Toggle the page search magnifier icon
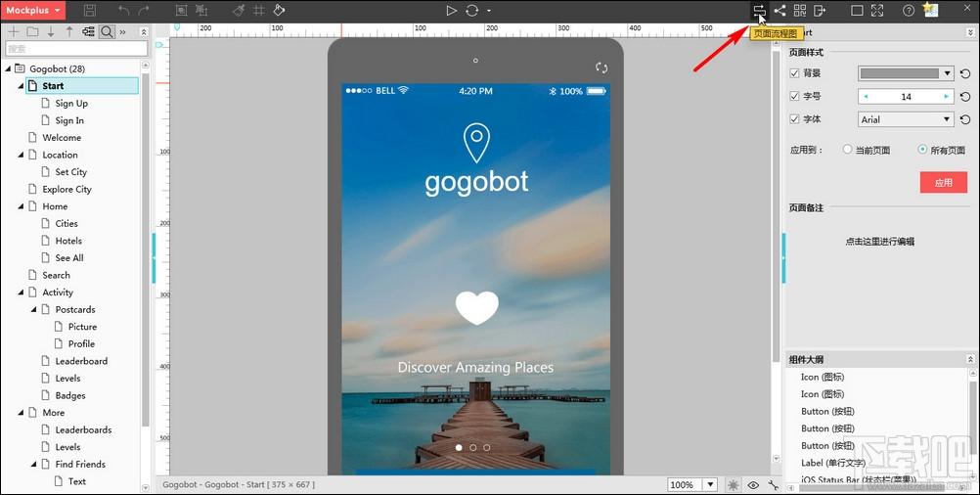The width and height of the screenshot is (980, 495). point(107,31)
